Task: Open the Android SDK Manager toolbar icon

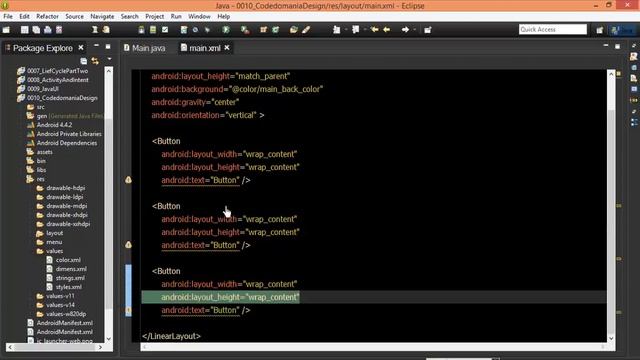Action: pyautogui.click(x=141, y=30)
